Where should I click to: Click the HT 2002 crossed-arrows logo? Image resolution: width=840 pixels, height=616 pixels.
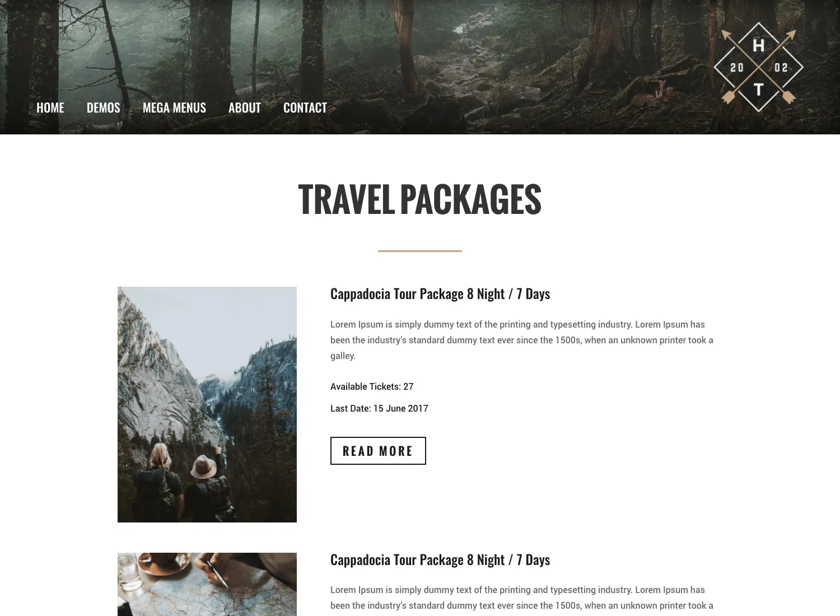point(758,67)
